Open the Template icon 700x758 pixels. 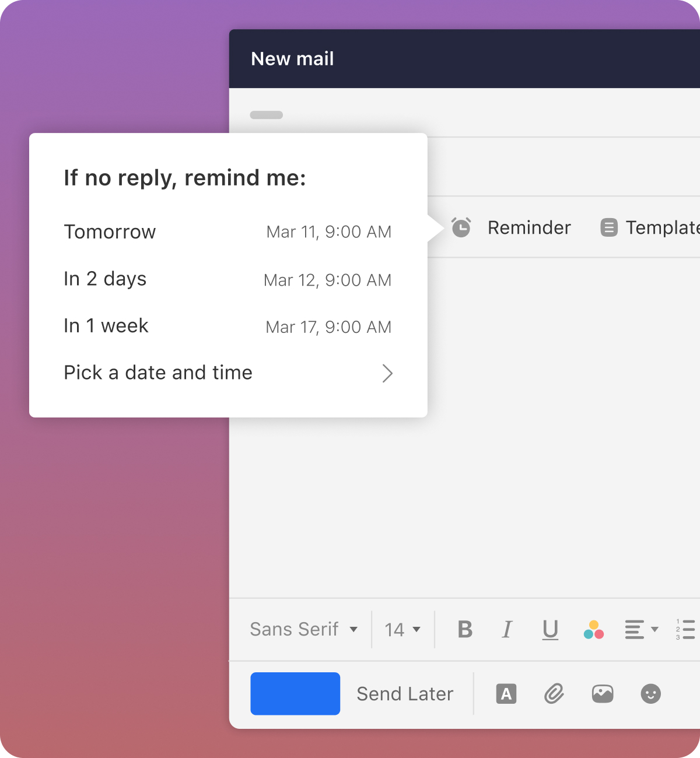point(609,227)
